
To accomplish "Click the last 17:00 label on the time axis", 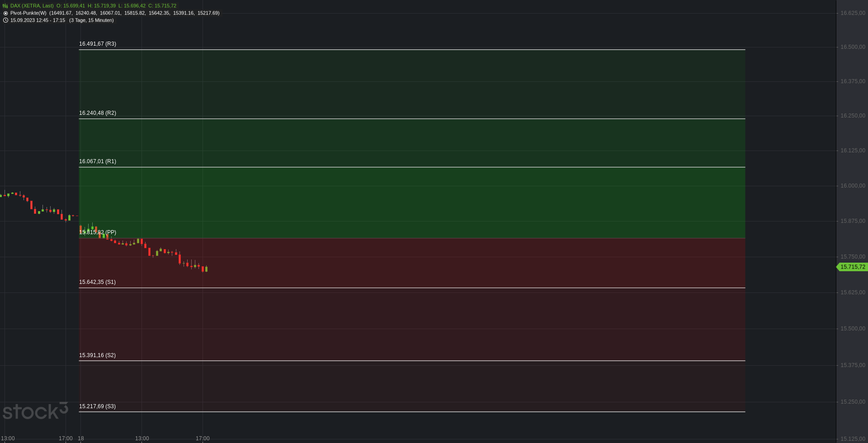I will coord(203,438).
